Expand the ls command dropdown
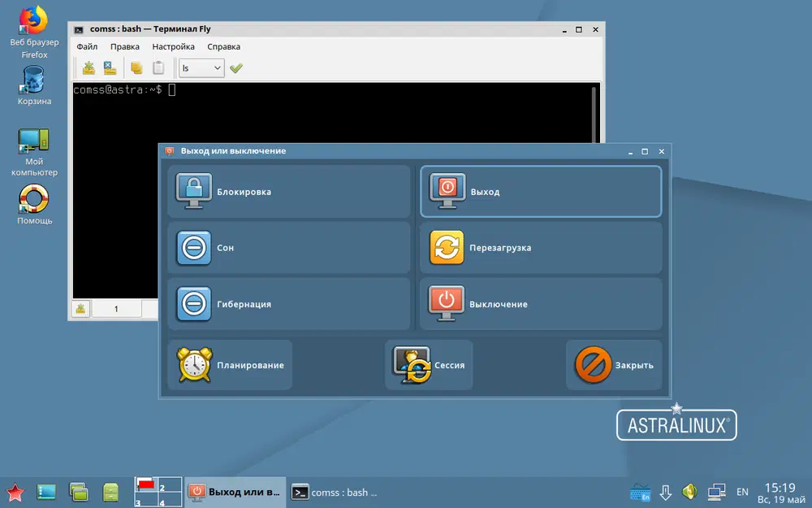This screenshot has width=812, height=508. click(x=201, y=68)
